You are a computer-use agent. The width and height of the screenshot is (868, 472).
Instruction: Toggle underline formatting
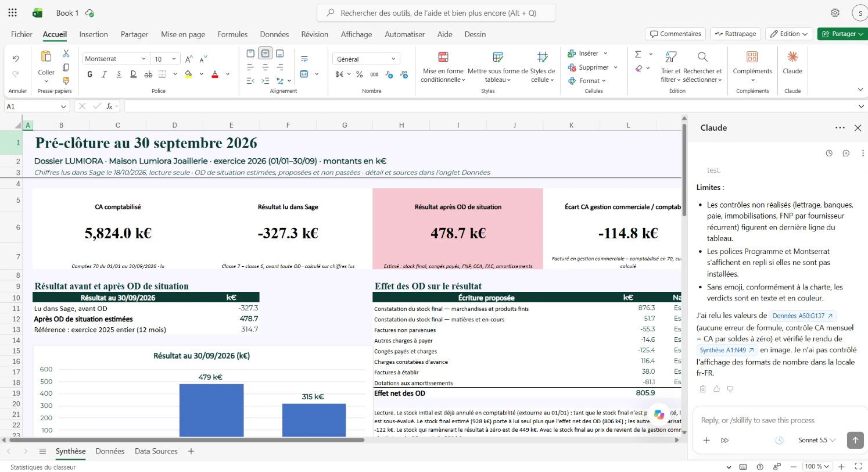[119, 74]
